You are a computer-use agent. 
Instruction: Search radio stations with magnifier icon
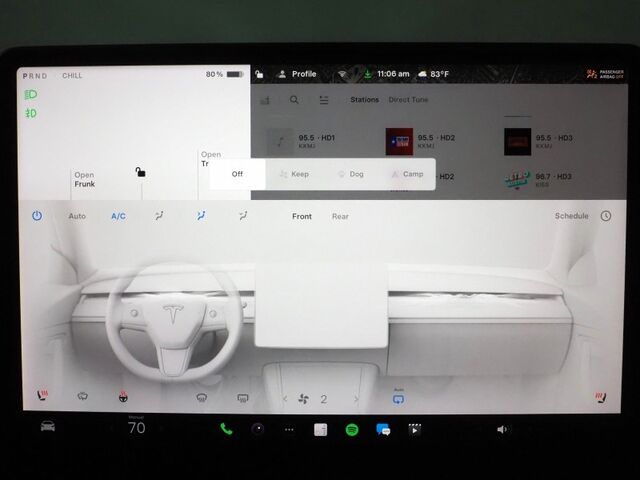click(294, 100)
